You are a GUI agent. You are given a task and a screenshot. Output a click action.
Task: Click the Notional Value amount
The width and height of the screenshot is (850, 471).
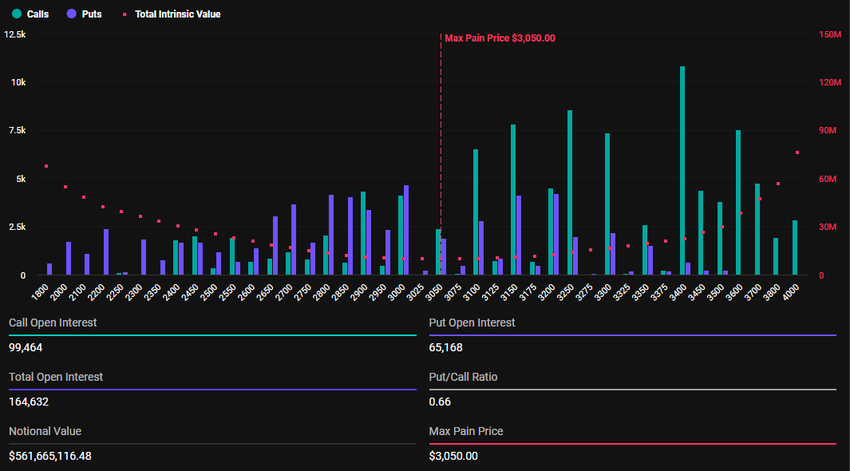(x=63, y=455)
